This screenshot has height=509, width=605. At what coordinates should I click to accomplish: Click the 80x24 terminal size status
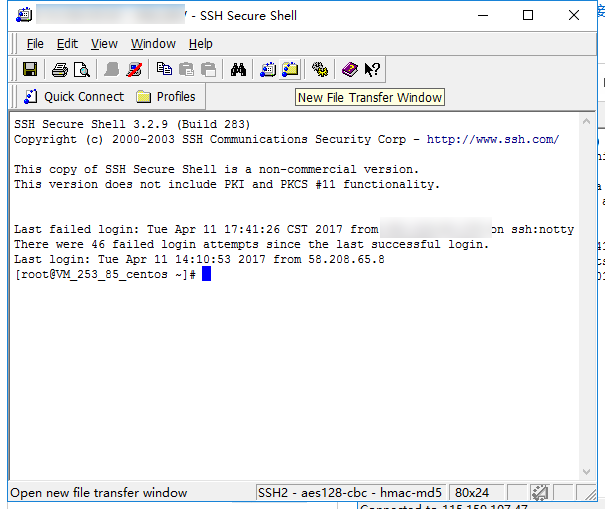476,493
